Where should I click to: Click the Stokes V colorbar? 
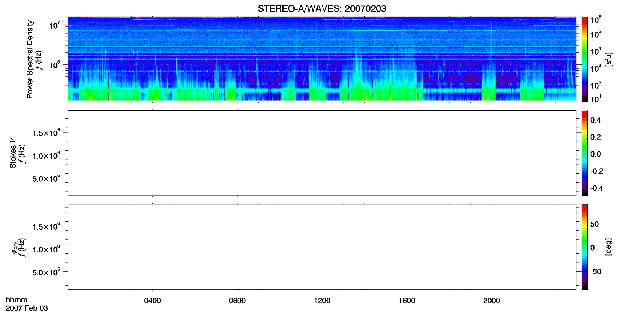pyautogui.click(x=584, y=153)
